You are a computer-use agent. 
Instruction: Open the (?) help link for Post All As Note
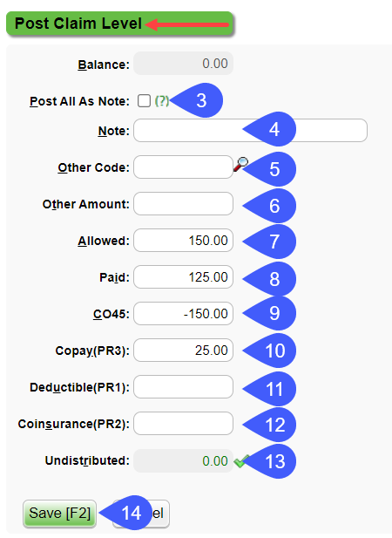pyautogui.click(x=162, y=101)
